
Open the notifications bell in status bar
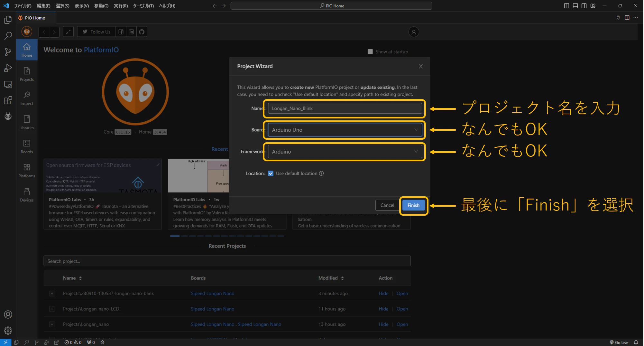[636, 342]
